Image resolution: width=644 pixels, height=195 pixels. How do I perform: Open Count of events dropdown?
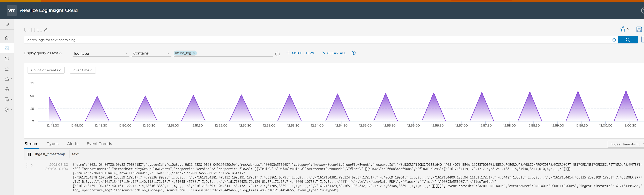46,70
